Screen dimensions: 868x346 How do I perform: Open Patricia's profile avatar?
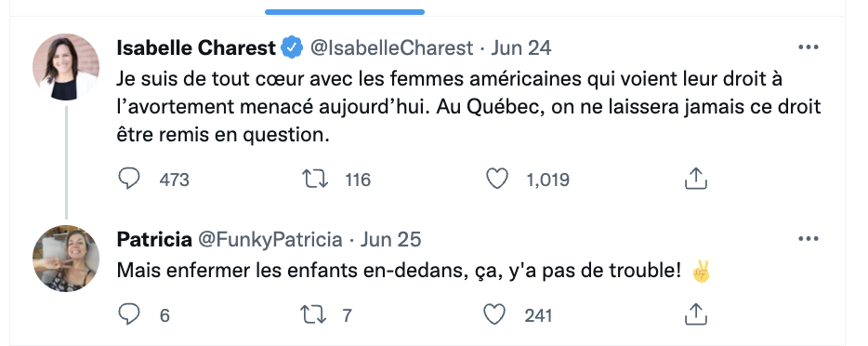click(66, 259)
